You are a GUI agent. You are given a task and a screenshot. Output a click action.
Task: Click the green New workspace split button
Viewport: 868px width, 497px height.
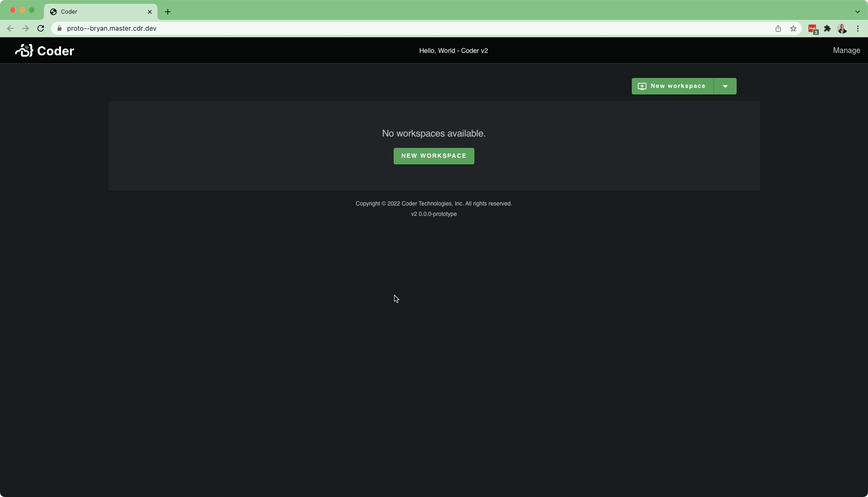tap(672, 86)
